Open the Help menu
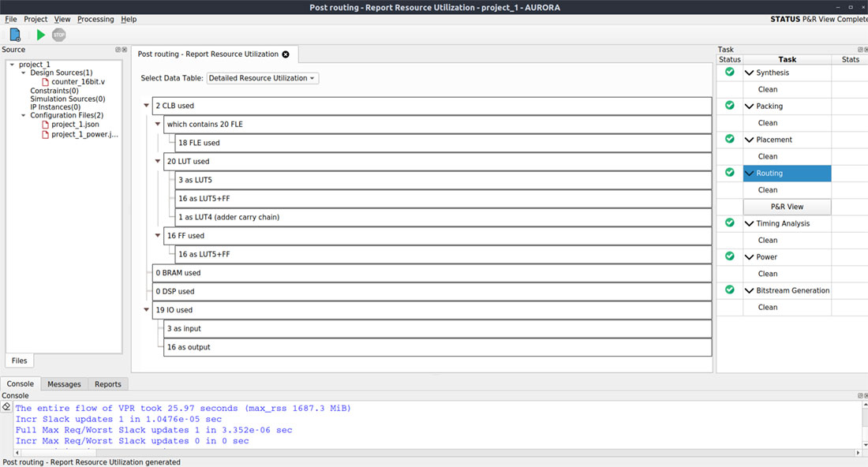Image resolution: width=868 pixels, height=467 pixels. click(129, 20)
